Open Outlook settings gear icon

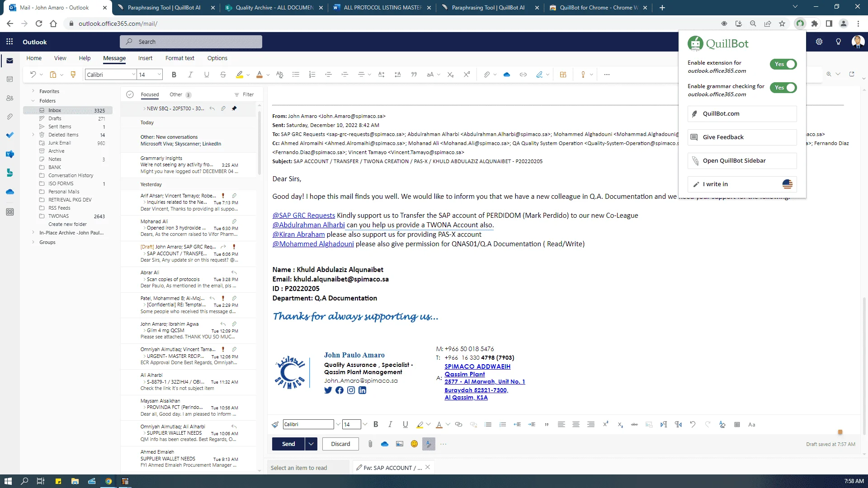[x=819, y=42]
